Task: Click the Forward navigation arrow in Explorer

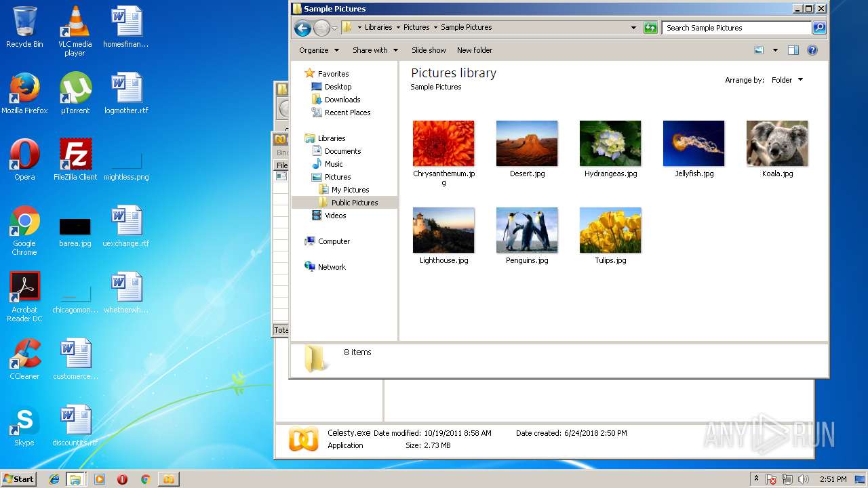Action: 321,28
